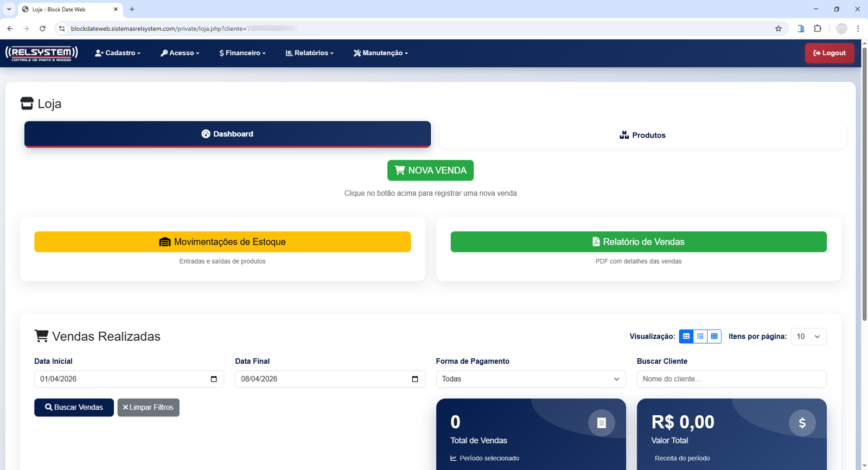Click the receipt icon on Total de Vendas card
Viewport: 868px width, 470px height.
coord(601,423)
